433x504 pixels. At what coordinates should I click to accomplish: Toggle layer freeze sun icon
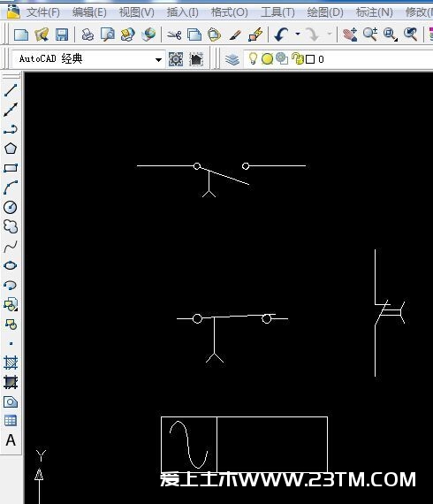click(x=267, y=59)
